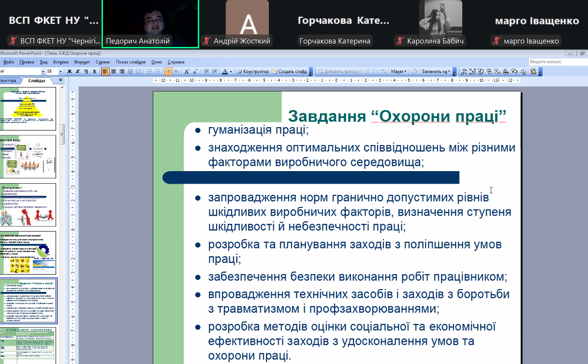
Task: Toggle underline with the Ч button
Action: 86,72
